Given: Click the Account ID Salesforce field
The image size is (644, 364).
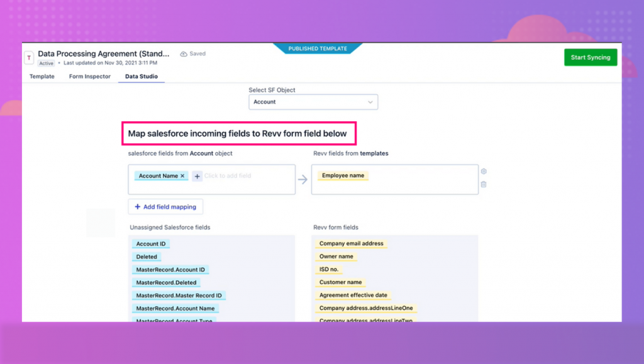Looking at the screenshot, I should [x=151, y=244].
